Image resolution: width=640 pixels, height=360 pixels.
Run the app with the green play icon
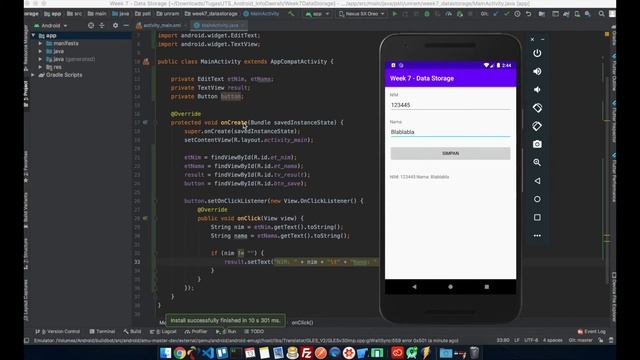[395, 14]
